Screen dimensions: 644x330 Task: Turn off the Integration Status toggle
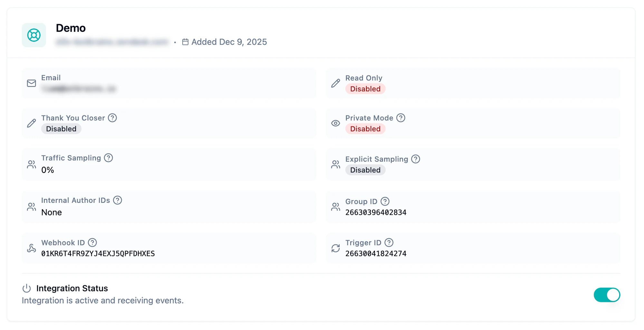coord(607,295)
